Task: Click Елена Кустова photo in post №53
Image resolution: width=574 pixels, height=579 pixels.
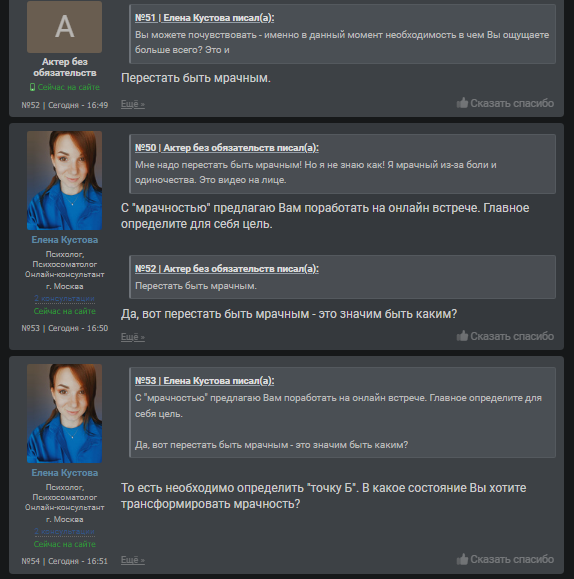Action: coord(64,181)
